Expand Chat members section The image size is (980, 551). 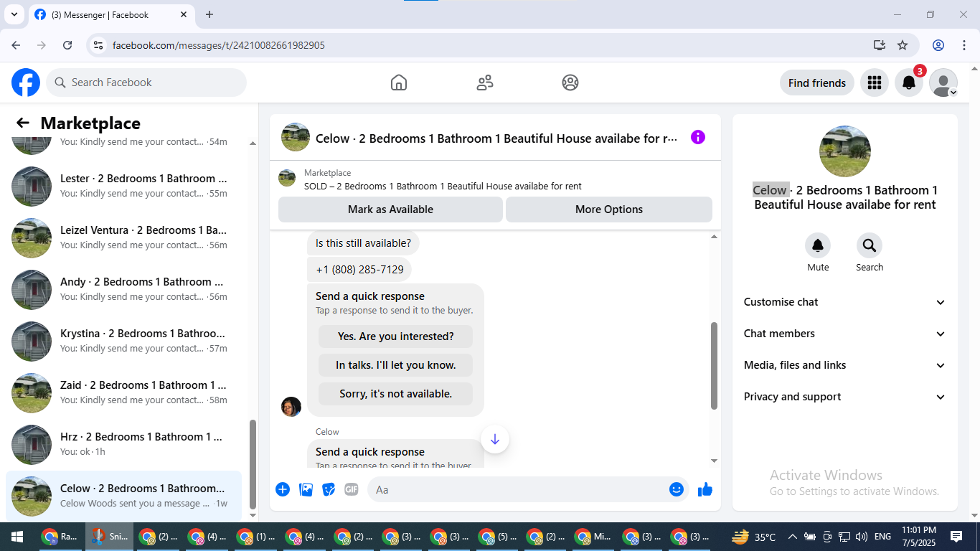(845, 334)
